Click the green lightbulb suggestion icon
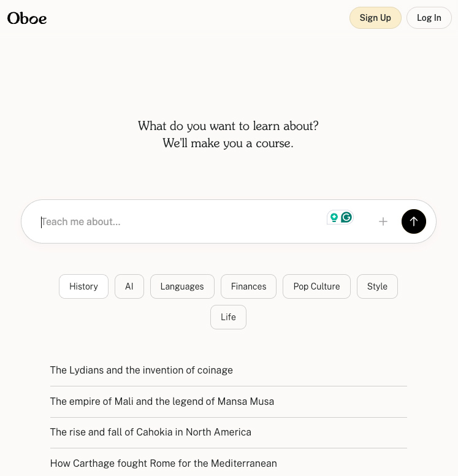 coord(334,217)
